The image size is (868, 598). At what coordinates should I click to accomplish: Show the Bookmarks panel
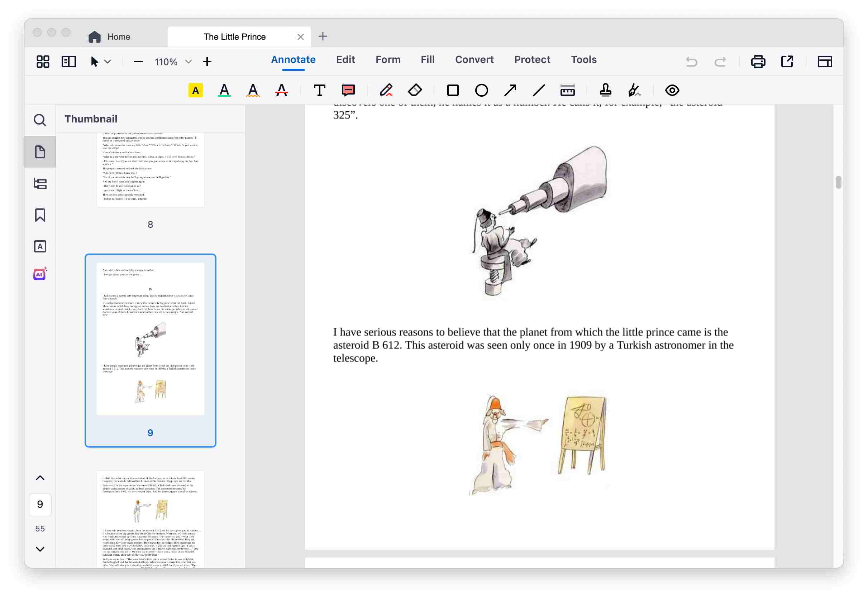(x=40, y=215)
